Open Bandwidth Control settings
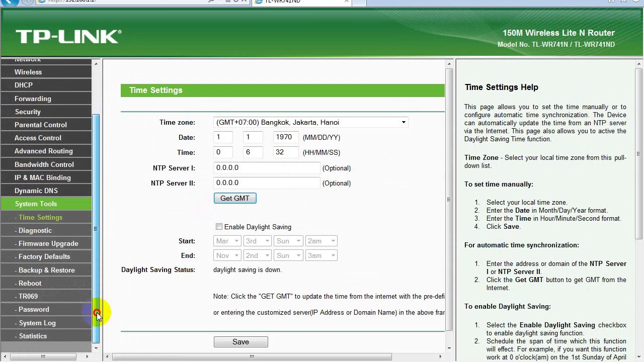Viewport: 644px width, 362px height. (46, 164)
